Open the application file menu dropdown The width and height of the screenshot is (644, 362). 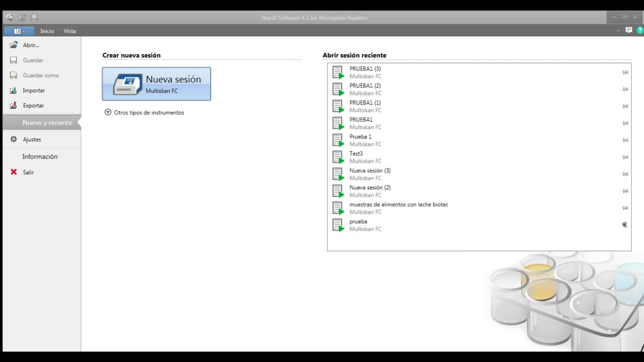point(19,31)
